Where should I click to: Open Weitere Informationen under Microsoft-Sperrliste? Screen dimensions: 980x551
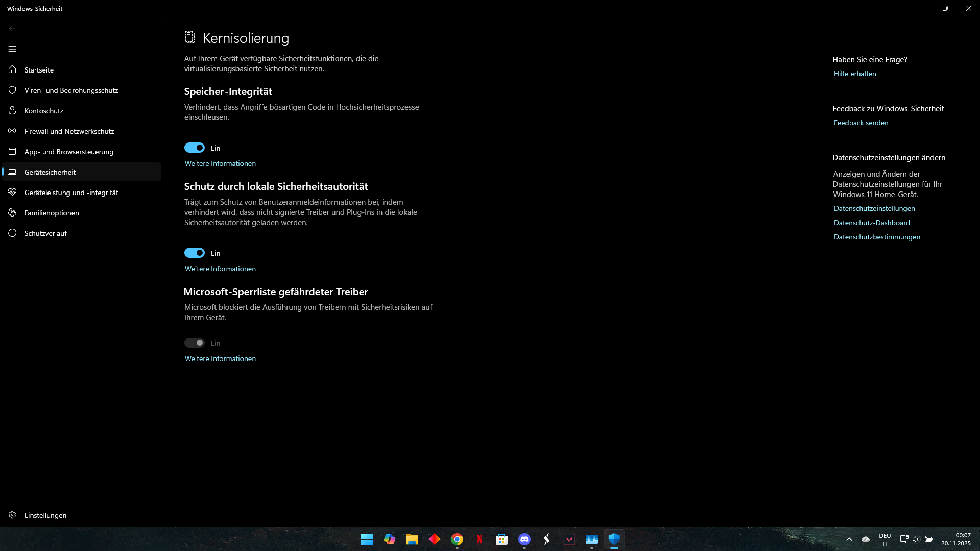[220, 358]
